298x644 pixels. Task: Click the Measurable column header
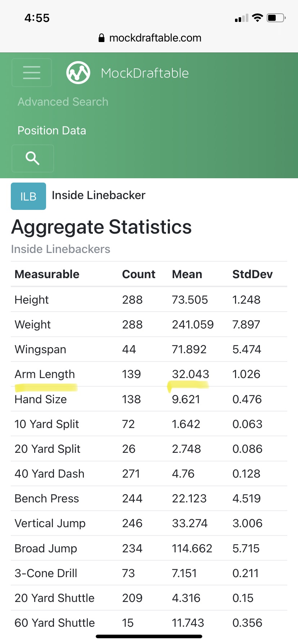point(47,274)
